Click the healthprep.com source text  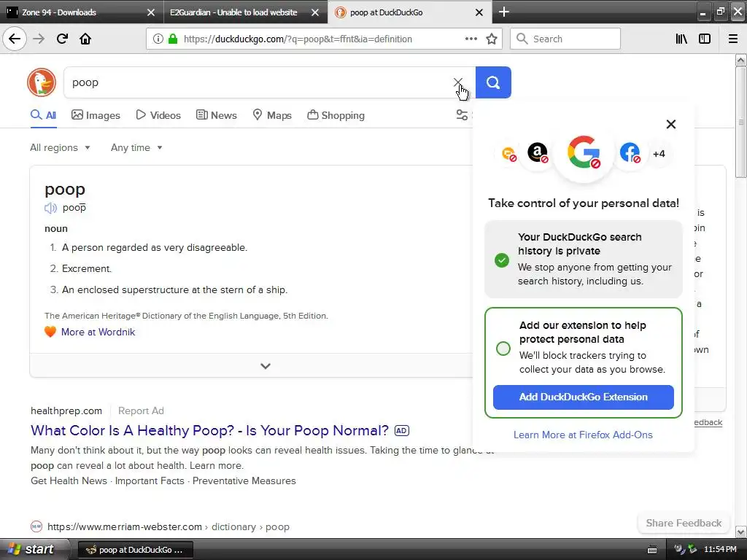[66, 411]
